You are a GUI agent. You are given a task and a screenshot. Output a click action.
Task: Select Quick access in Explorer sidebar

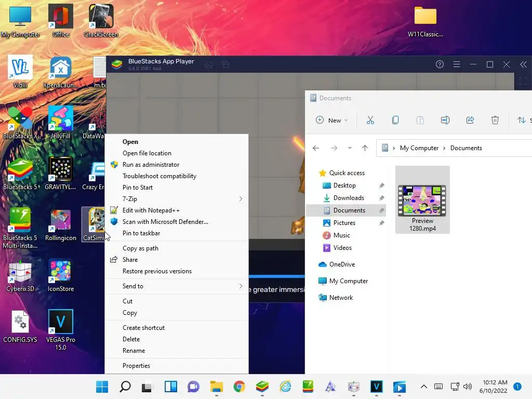tap(347, 172)
